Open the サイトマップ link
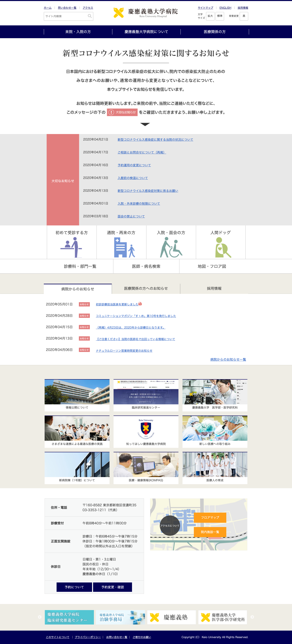 click(205, 8)
